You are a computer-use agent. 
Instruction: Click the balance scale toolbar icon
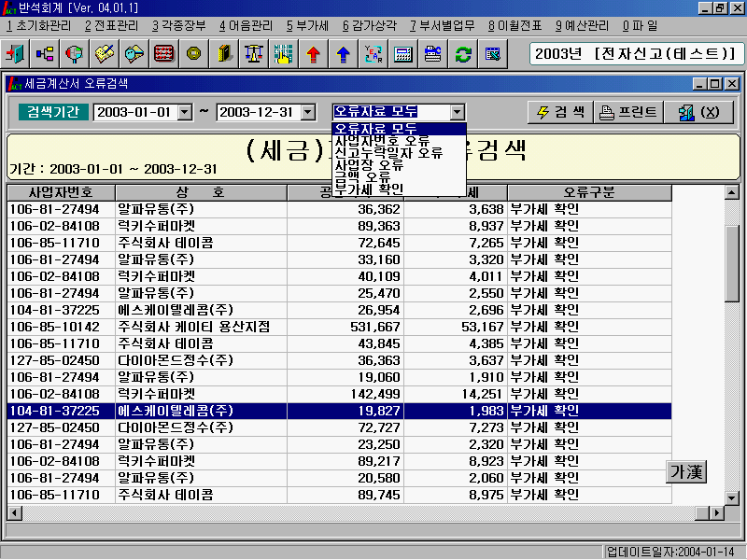click(x=253, y=54)
